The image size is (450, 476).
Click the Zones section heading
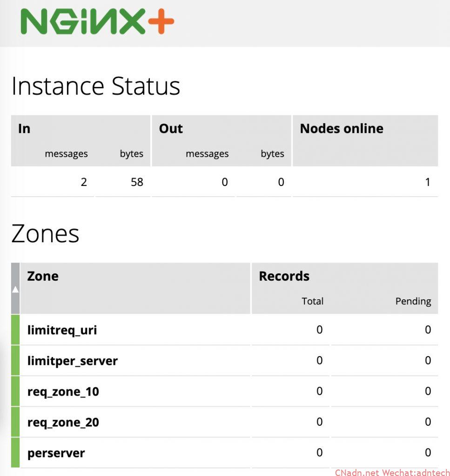45,234
